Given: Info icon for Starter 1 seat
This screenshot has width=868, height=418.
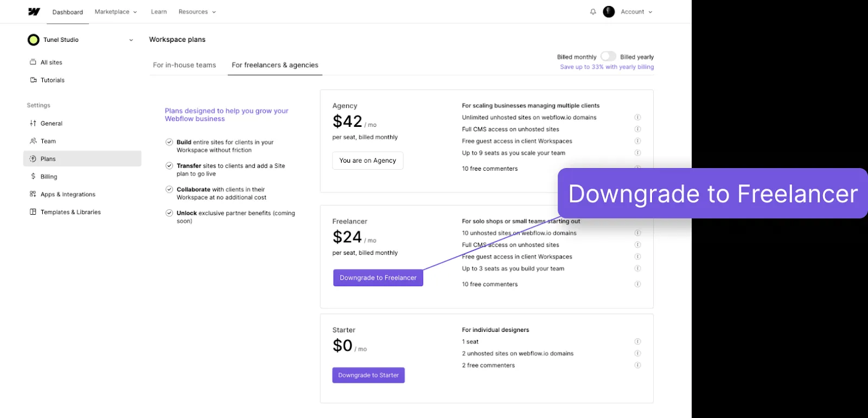Looking at the screenshot, I should coord(637,342).
